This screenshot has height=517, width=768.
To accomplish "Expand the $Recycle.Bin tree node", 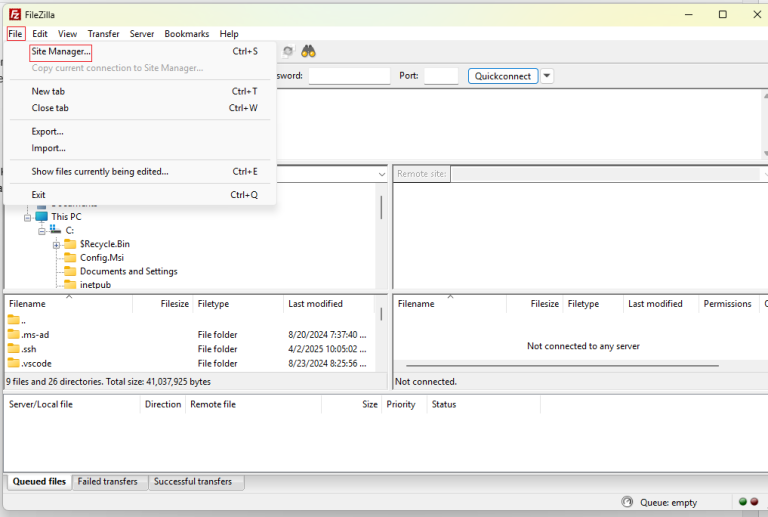I will (x=57, y=244).
